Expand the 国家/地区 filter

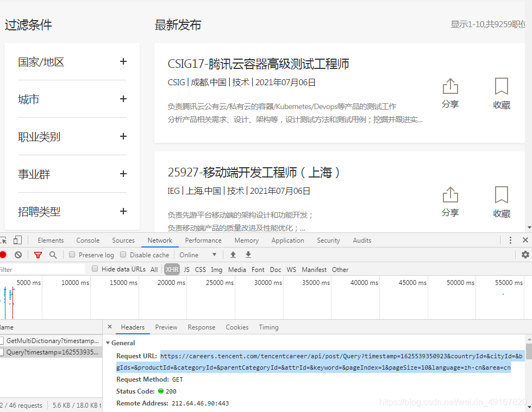tap(123, 62)
